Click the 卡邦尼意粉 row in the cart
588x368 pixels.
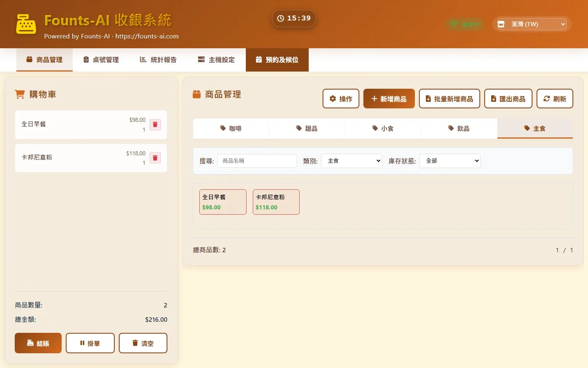(91, 158)
